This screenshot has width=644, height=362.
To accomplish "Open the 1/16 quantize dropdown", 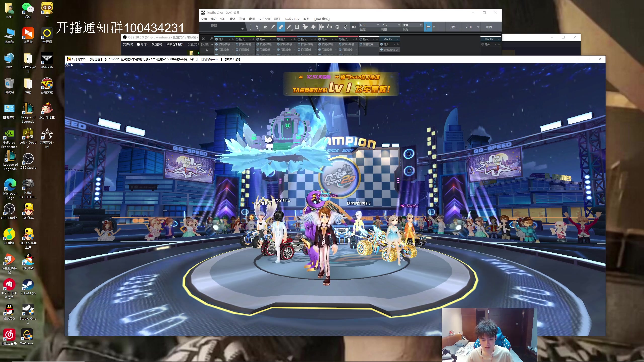I will [378, 25].
